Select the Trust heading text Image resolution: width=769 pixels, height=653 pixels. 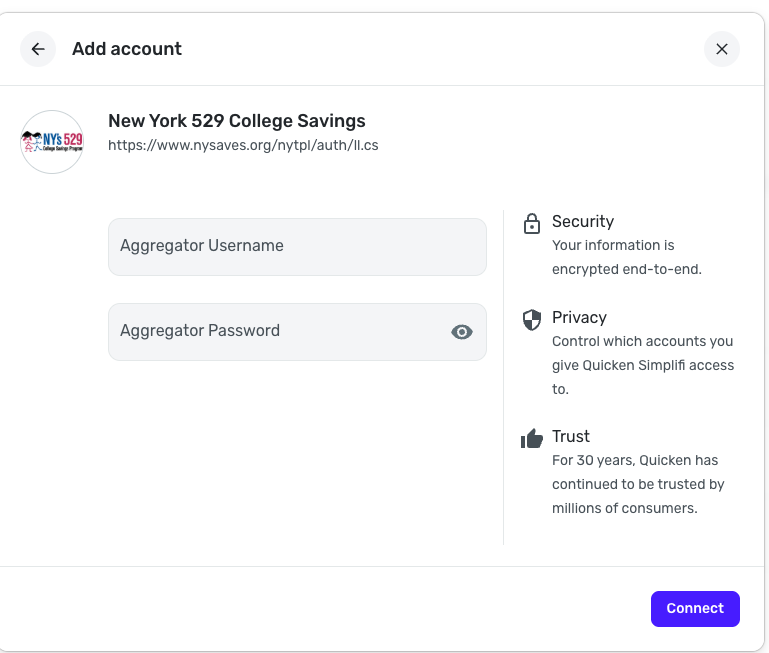[571, 436]
